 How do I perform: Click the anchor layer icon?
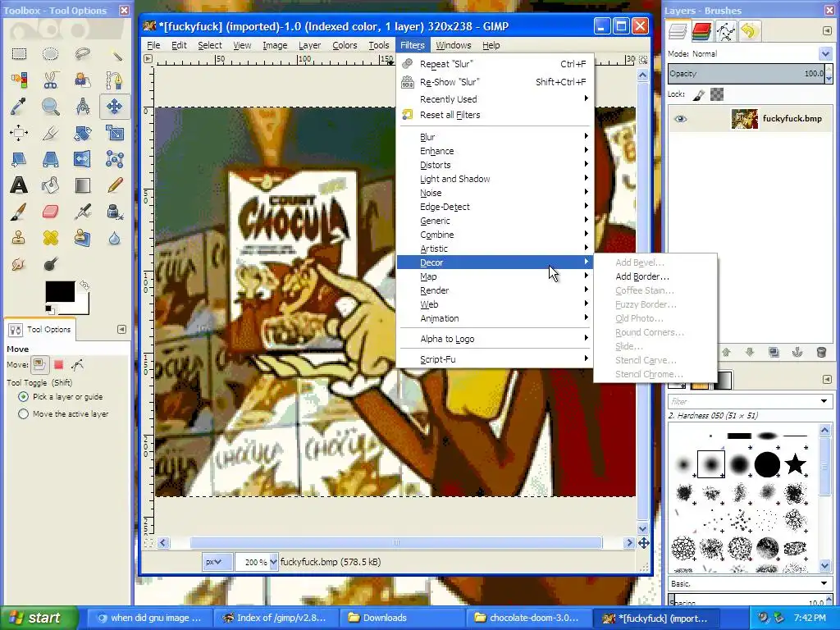pos(797,352)
